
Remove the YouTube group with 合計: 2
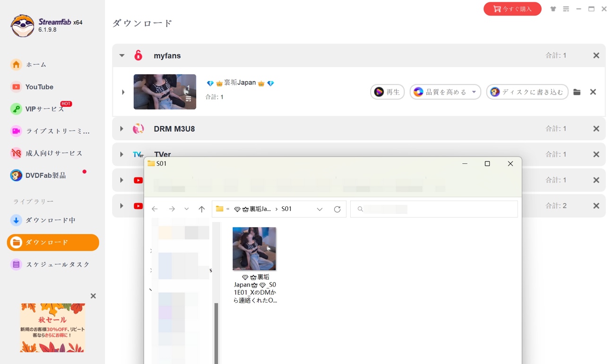click(596, 206)
